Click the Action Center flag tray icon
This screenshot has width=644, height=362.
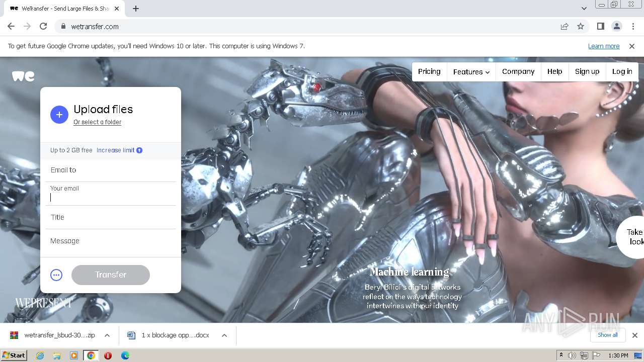tap(596, 355)
